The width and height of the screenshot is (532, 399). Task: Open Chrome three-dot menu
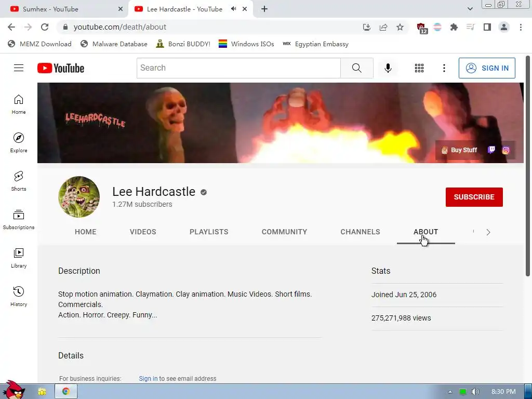pos(521,27)
